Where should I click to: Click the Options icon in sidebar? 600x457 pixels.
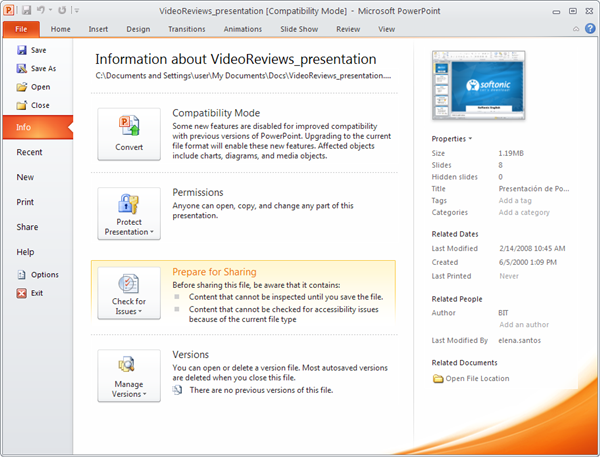pos(22,275)
